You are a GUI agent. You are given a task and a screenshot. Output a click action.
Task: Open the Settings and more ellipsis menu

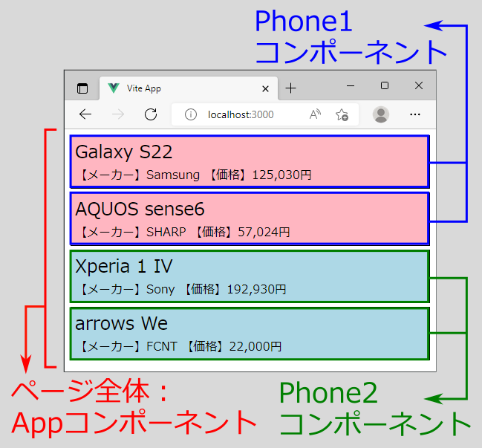point(415,114)
